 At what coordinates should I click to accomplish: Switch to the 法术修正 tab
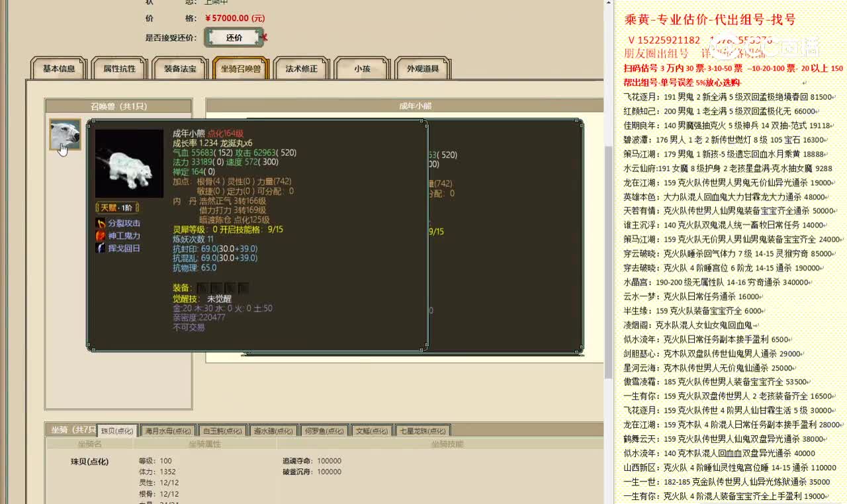point(301,68)
